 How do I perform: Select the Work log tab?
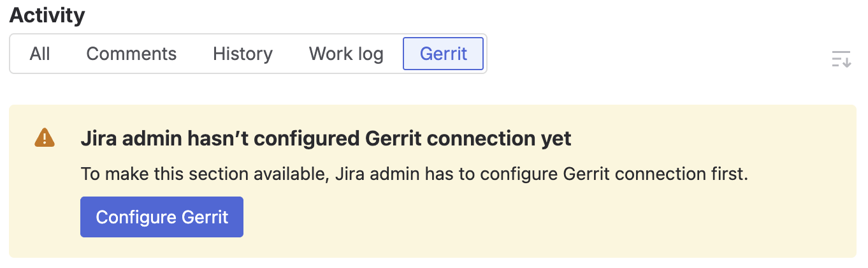click(x=346, y=54)
